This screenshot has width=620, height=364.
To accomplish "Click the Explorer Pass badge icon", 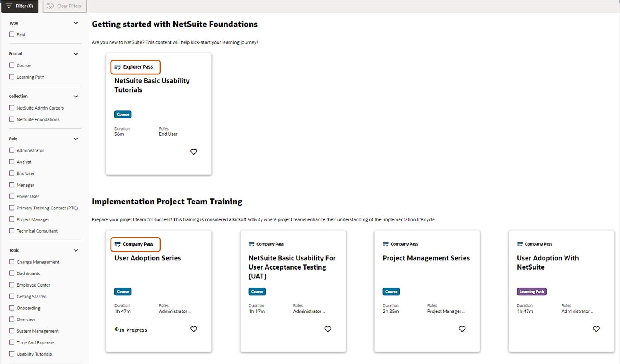I will pos(117,67).
